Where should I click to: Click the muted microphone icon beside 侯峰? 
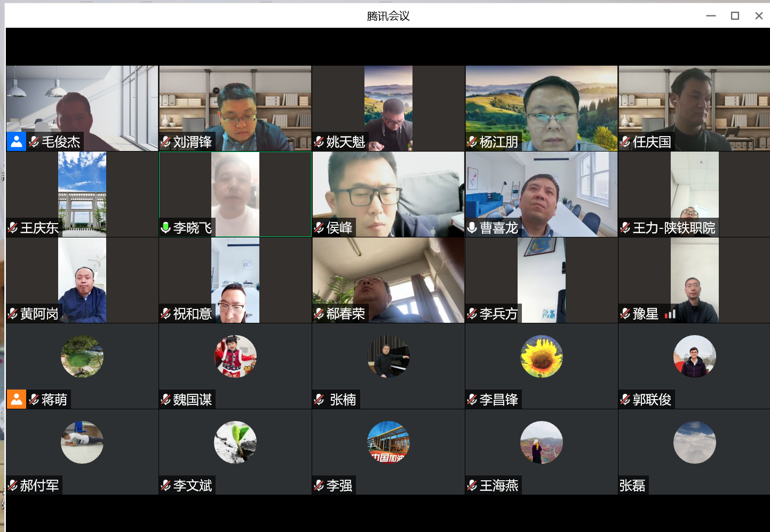coord(319,228)
